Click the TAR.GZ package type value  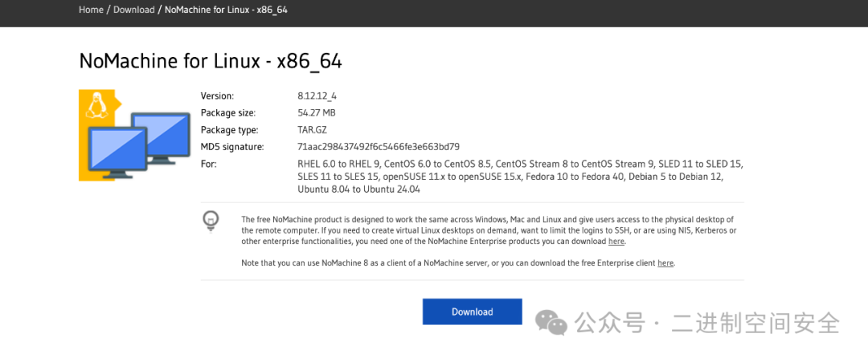point(312,130)
